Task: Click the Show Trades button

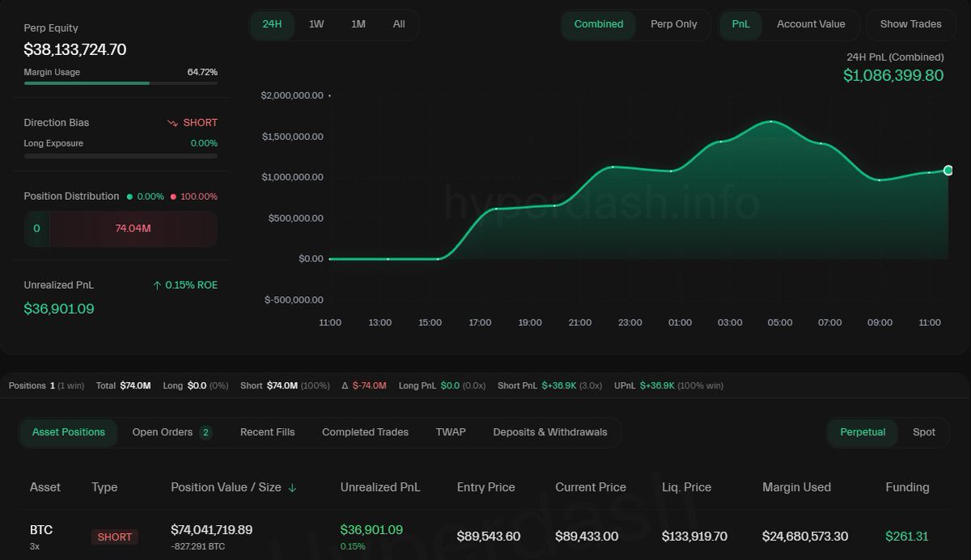Action: (910, 24)
